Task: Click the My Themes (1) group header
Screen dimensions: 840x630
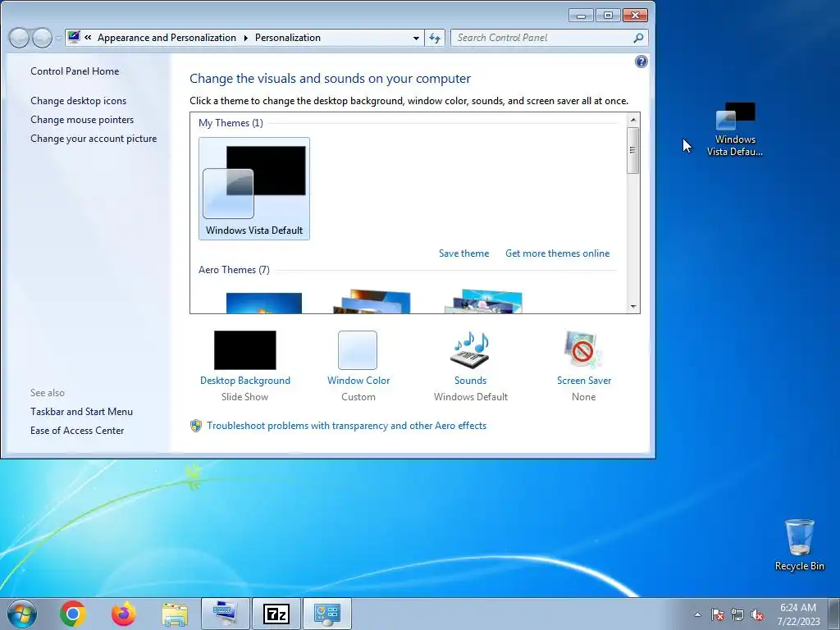Action: click(231, 123)
